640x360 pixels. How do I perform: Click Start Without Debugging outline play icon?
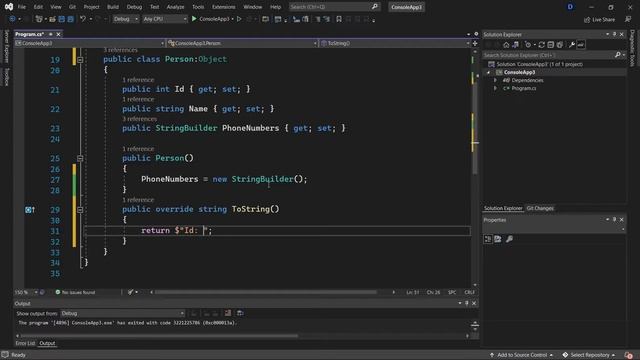click(x=239, y=19)
